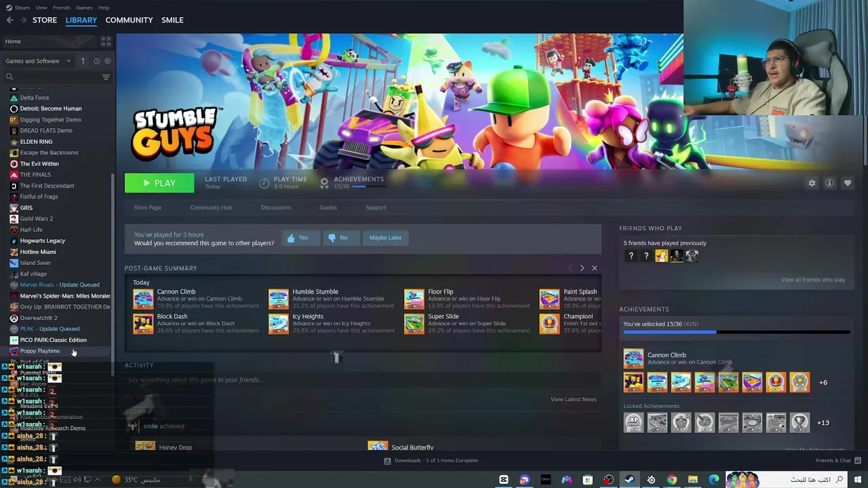
Task: Open Humble Stumble achievement icon
Action: point(278,299)
